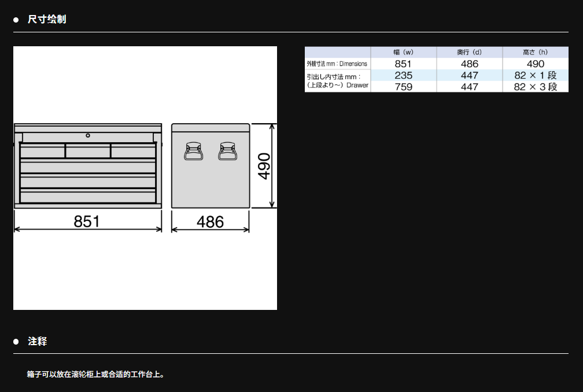
Task: Click the 高さ (h) column header
Action: [535, 52]
